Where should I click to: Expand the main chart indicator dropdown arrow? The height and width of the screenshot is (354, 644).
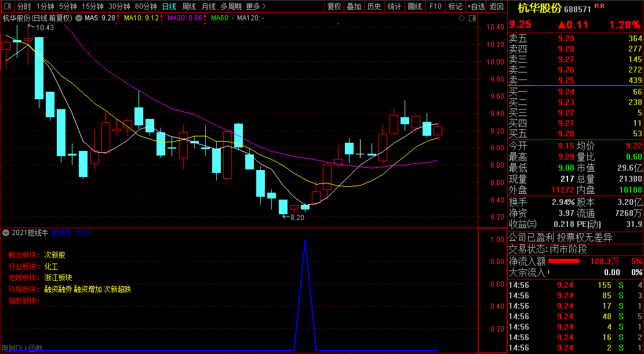tap(78, 18)
